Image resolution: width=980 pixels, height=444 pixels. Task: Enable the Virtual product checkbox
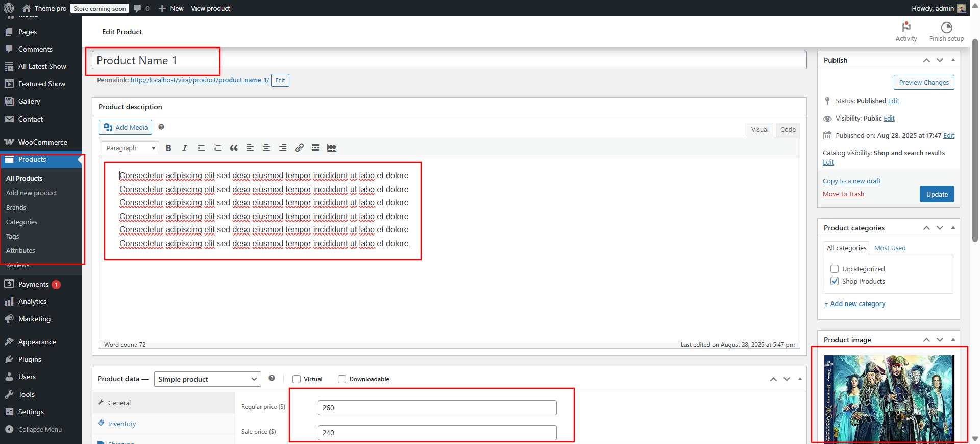tap(297, 379)
